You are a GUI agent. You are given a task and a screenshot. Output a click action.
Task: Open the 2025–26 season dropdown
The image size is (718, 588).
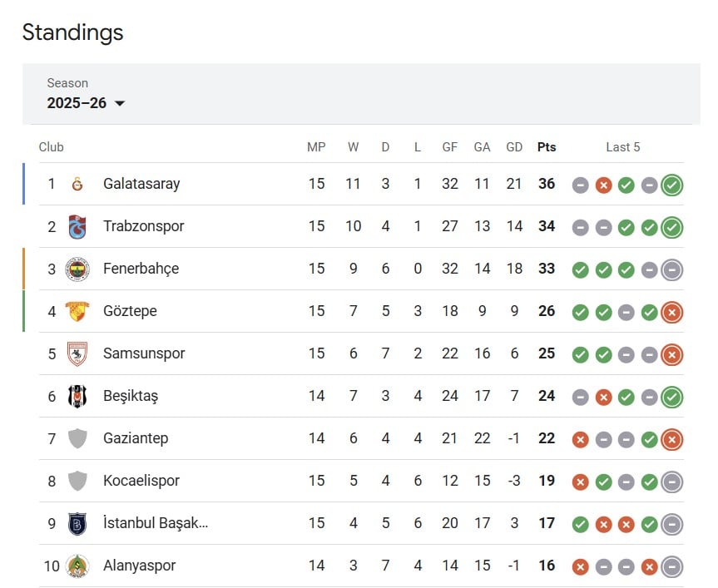coord(86,103)
